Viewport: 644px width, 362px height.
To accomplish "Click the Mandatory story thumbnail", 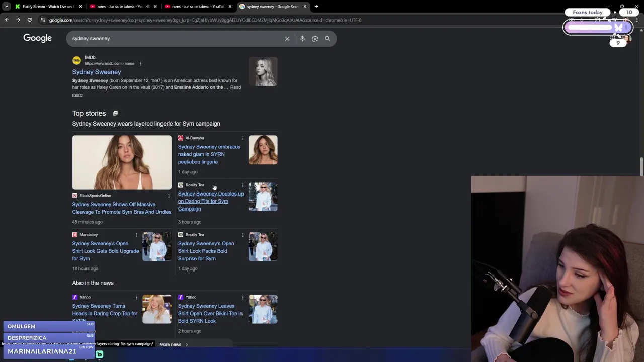I will click(x=157, y=247).
